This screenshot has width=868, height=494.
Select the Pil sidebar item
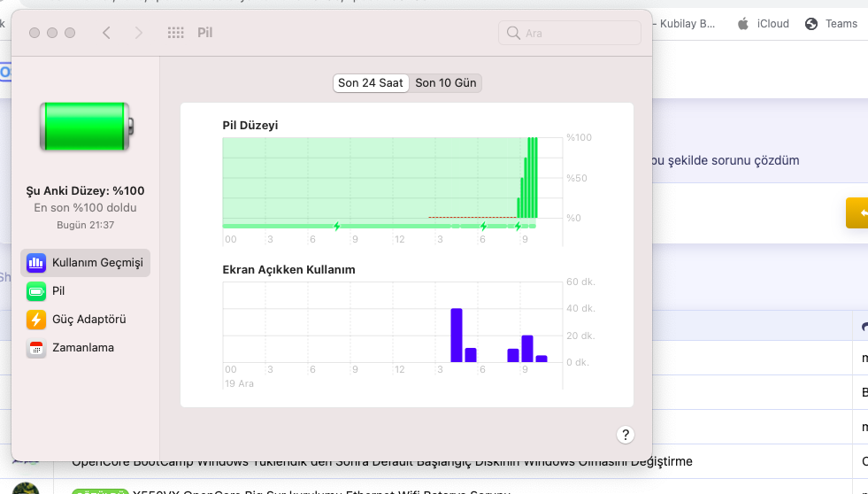tap(58, 290)
